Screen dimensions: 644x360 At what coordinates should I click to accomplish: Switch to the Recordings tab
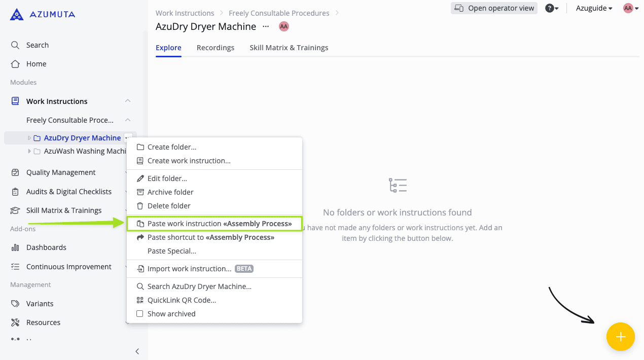(x=216, y=48)
